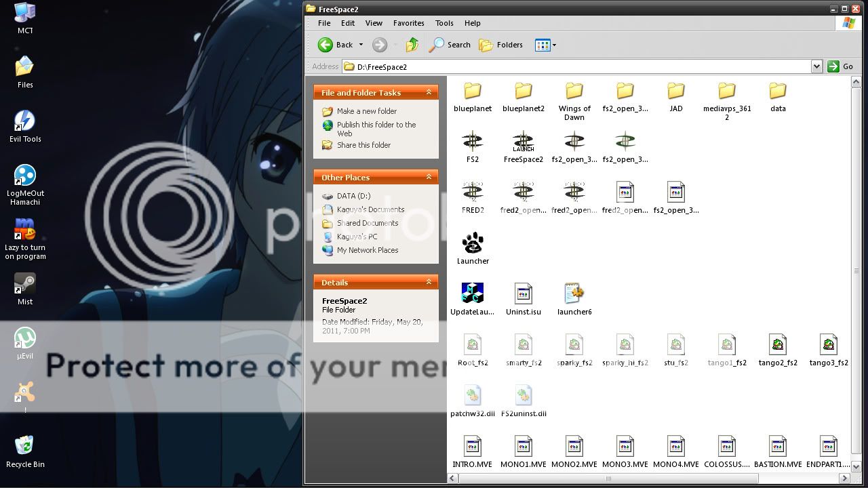The height and width of the screenshot is (488, 868).
Task: Select the Recycle Bin desktop icon
Action: 25,451
